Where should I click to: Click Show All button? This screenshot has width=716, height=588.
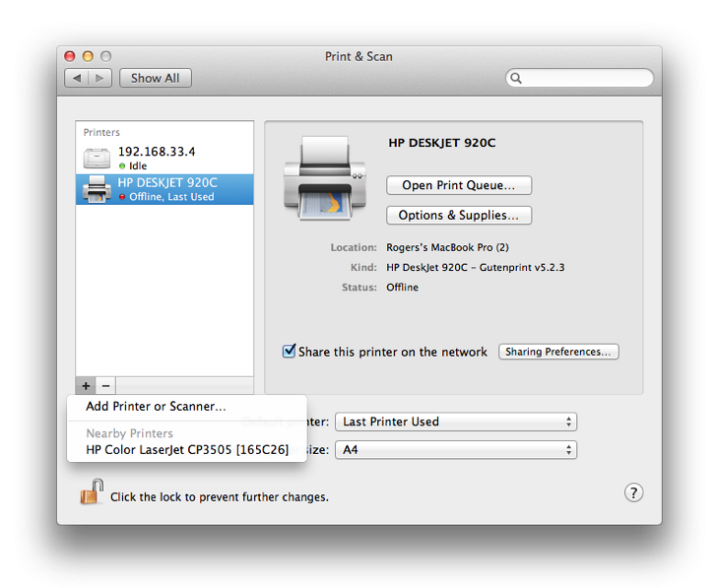(156, 78)
